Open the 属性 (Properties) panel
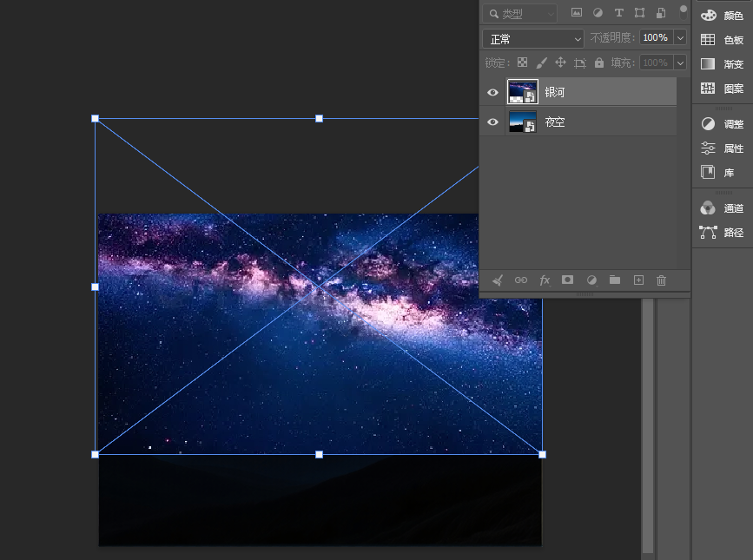The height and width of the screenshot is (560, 753). [x=722, y=148]
